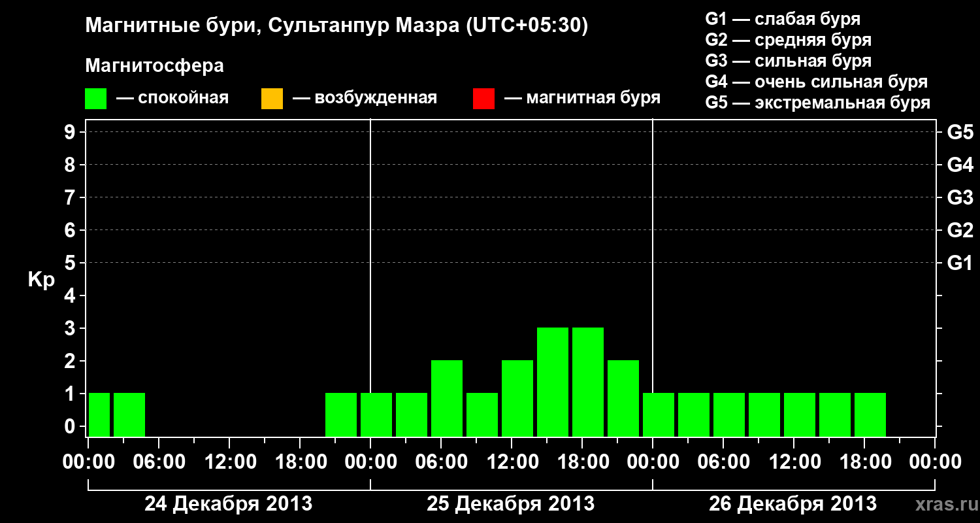Click the last '00:00' label at chart end

point(935,462)
